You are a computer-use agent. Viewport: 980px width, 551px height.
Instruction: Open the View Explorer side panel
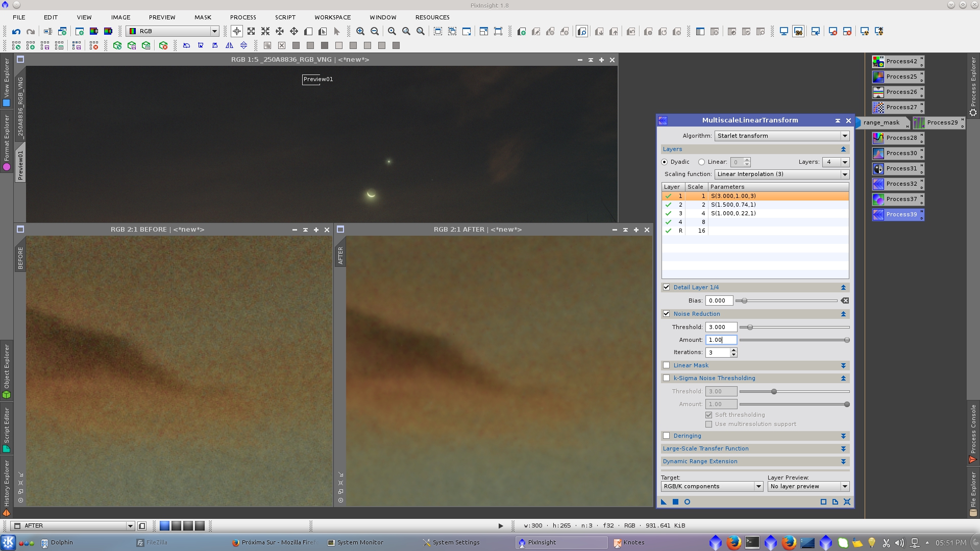coord(6,82)
